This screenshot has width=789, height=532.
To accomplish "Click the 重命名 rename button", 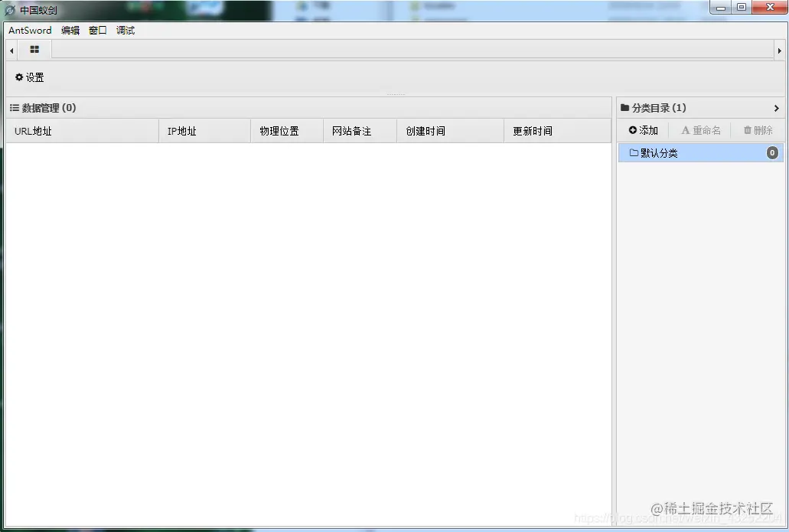I will [x=701, y=130].
